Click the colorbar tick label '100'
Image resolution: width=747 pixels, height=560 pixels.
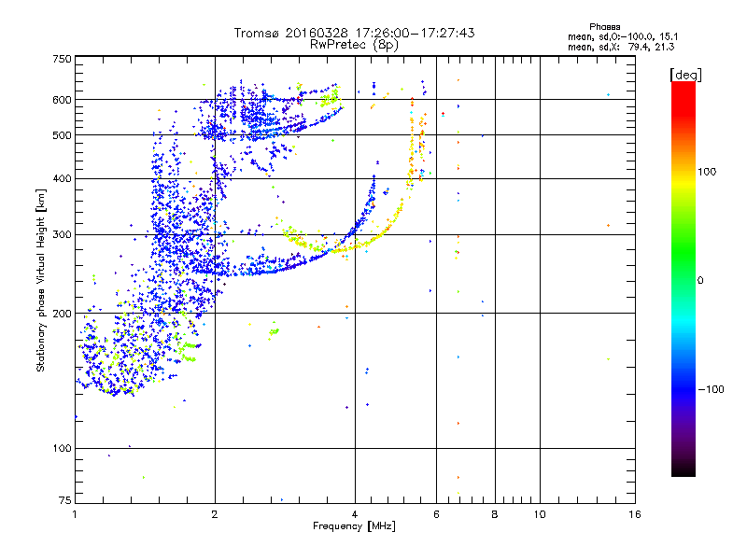707,172
